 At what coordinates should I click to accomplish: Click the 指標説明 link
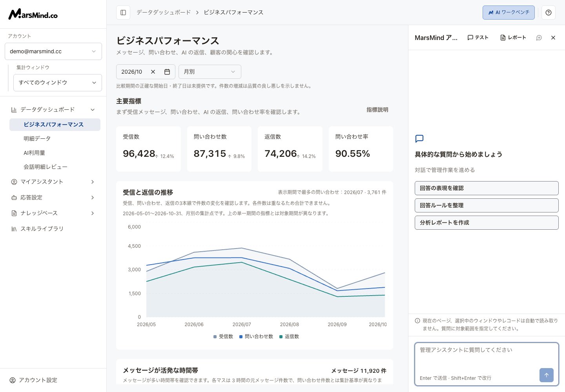tap(377, 110)
